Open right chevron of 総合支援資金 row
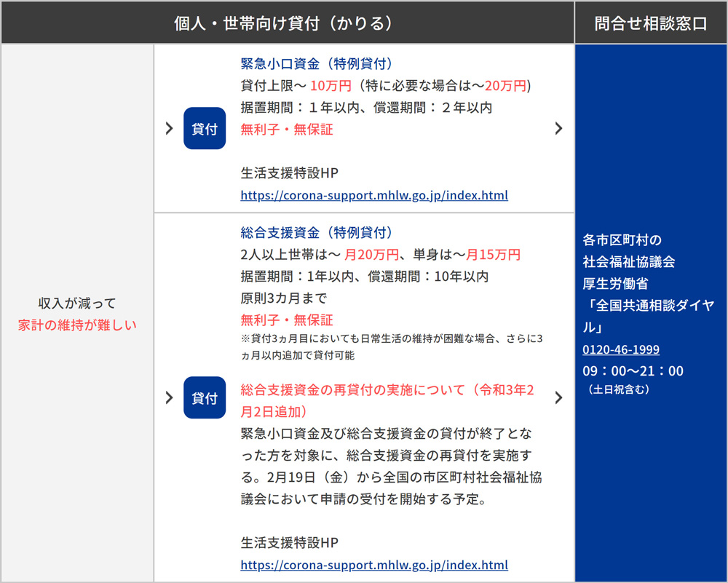 coord(558,398)
